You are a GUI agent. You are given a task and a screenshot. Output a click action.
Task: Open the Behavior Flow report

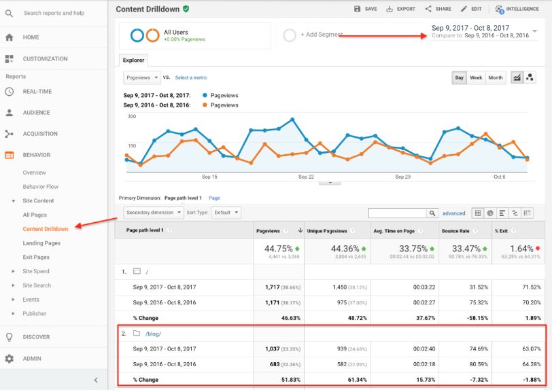click(x=41, y=187)
